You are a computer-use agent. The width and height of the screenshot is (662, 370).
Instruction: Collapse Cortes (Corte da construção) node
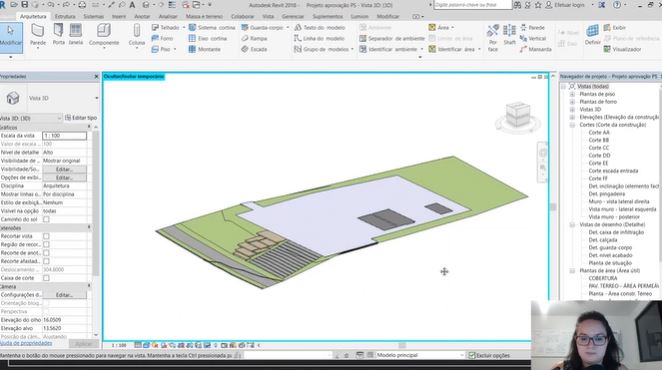[x=572, y=125]
